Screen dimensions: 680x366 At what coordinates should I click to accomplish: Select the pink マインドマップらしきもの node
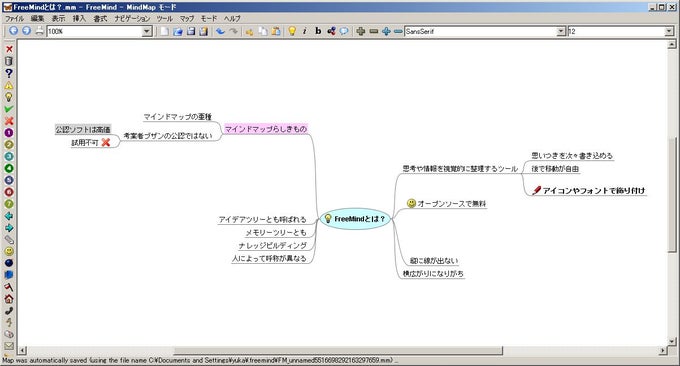click(x=265, y=129)
